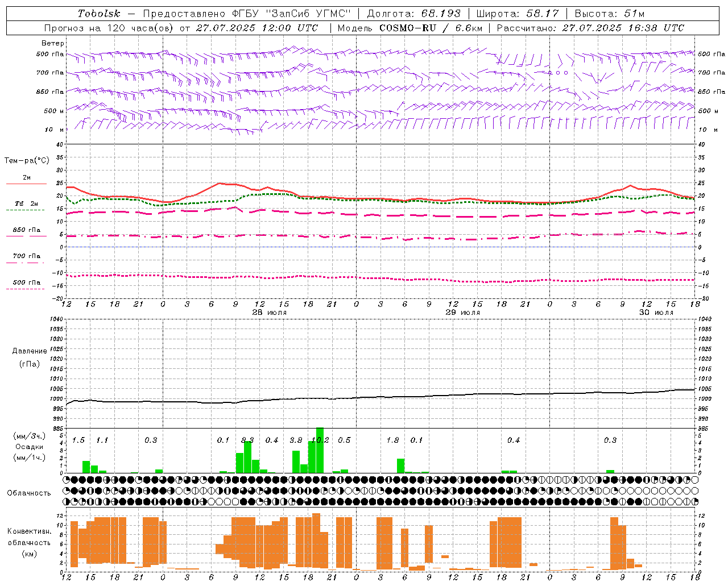Click the elevation text "Высота: 51м"

point(610,14)
